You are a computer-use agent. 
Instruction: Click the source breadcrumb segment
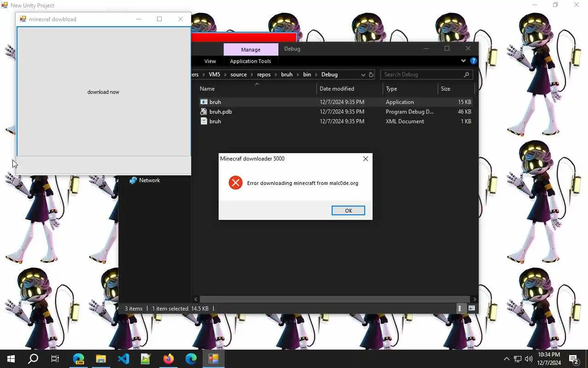pyautogui.click(x=238, y=75)
